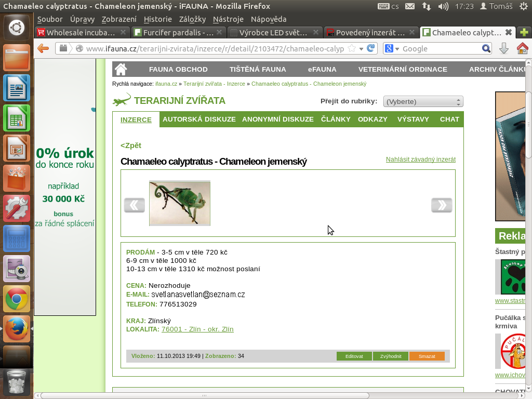Click the white house home icon in site navigation
532x399 pixels.
121,69
